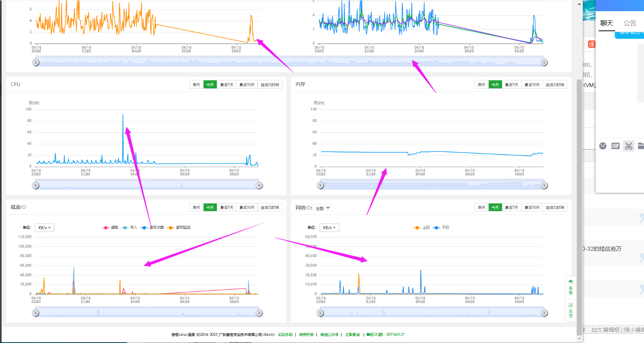The width and height of the screenshot is (644, 343).
Task: Select 今天 in the 磁盘IO panel
Action: [x=210, y=207]
